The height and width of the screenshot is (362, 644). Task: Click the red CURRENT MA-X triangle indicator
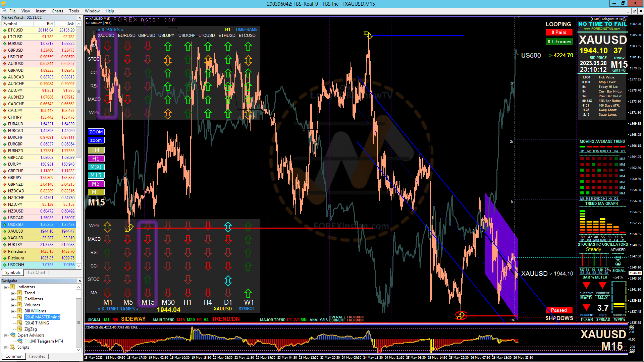point(602,286)
